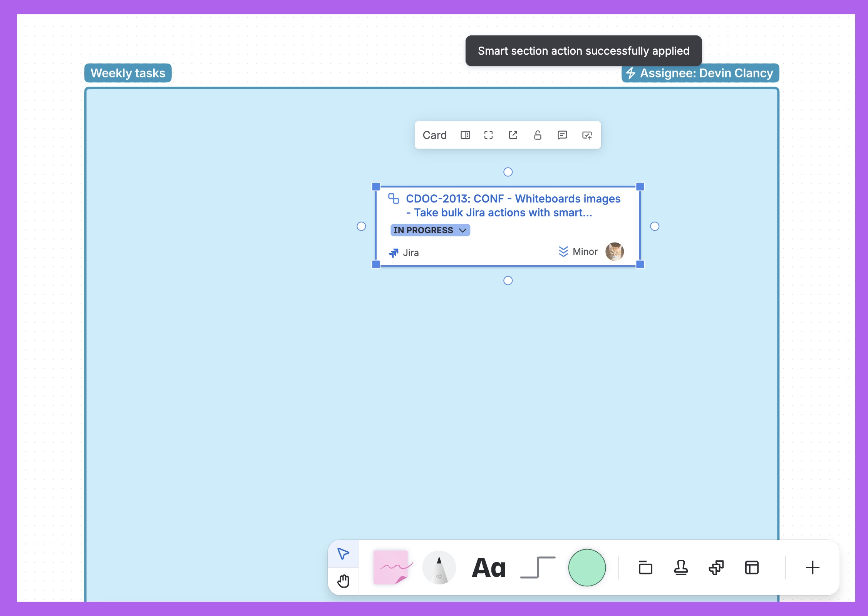Open the Jira issue in a new tab icon
Screen dimensions: 868x616
click(x=513, y=135)
